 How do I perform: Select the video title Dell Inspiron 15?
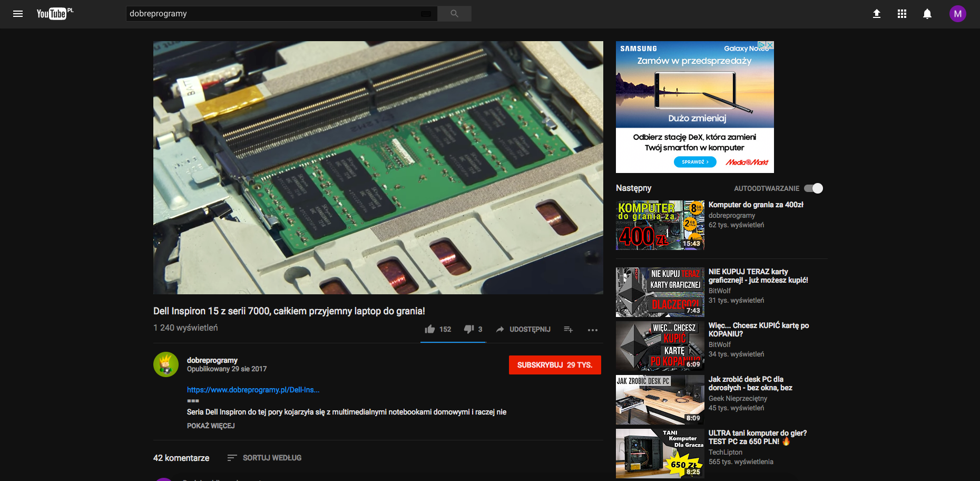289,311
